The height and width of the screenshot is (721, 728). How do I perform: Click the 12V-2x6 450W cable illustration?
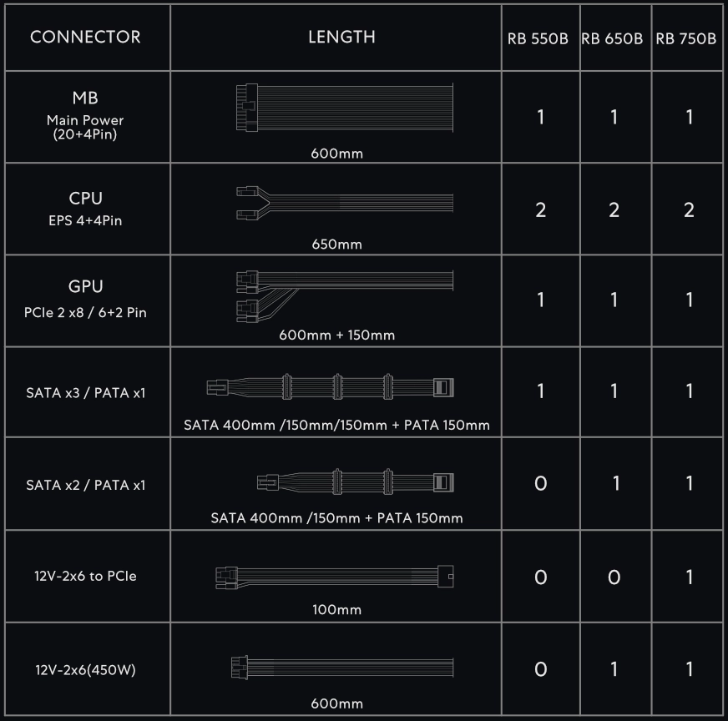coord(342,667)
